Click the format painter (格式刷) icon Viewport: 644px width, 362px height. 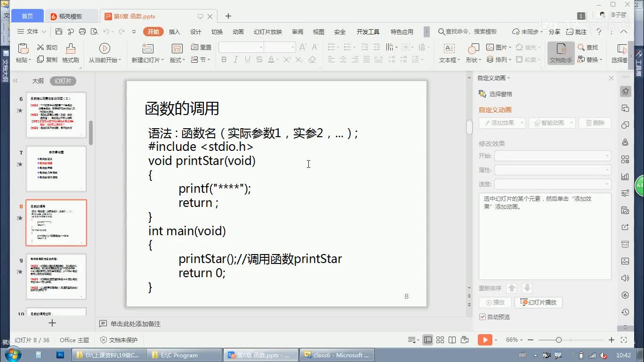(70, 49)
